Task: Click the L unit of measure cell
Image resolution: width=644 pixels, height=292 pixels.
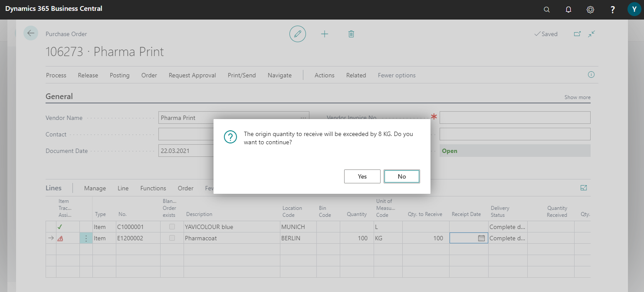Action: click(x=388, y=227)
